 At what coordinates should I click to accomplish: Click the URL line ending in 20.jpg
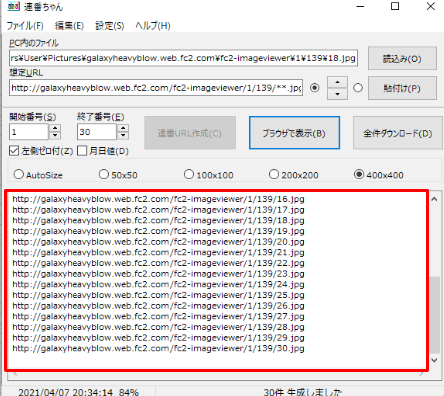[158, 242]
